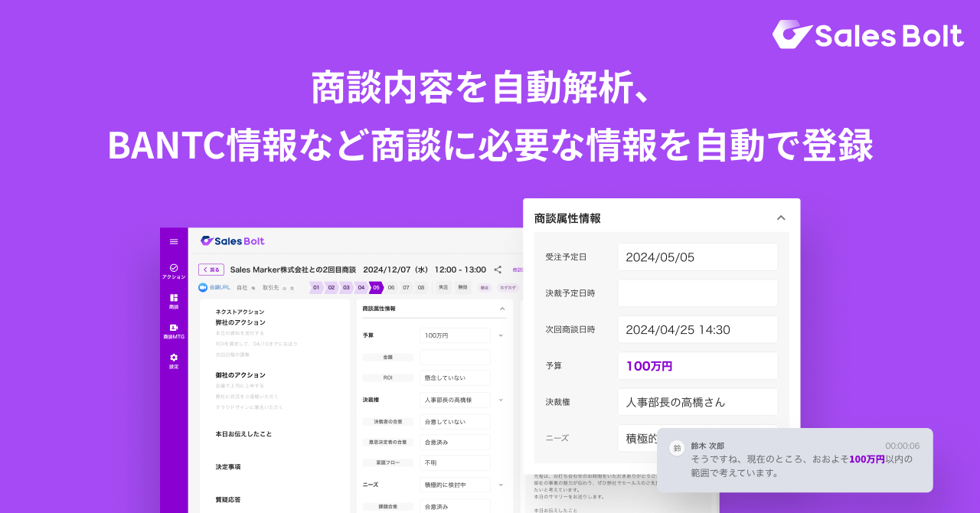
Task: Expand the 決裁権 row chevron
Action: point(501,400)
